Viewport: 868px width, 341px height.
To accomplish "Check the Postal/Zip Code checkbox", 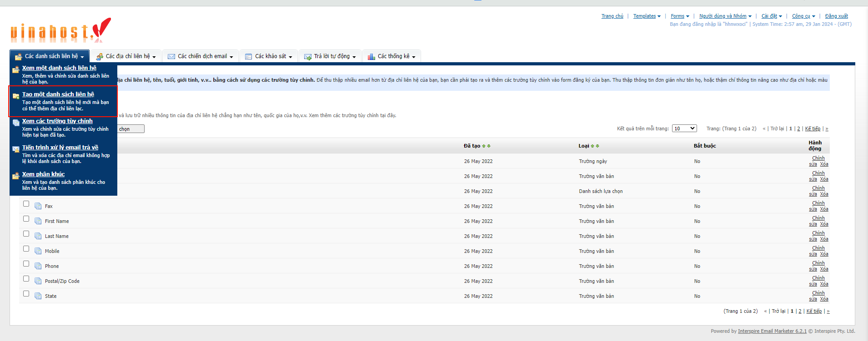I will (26, 279).
